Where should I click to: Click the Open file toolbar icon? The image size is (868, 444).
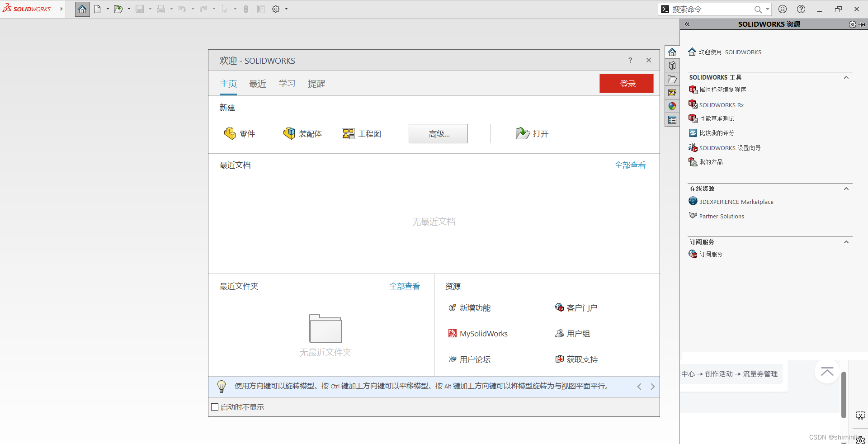118,9
